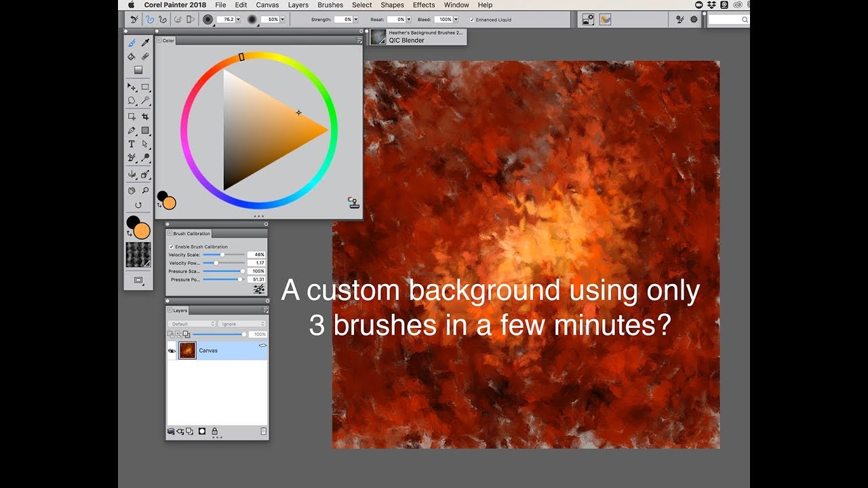Select the Rotate Page tool

tap(138, 205)
